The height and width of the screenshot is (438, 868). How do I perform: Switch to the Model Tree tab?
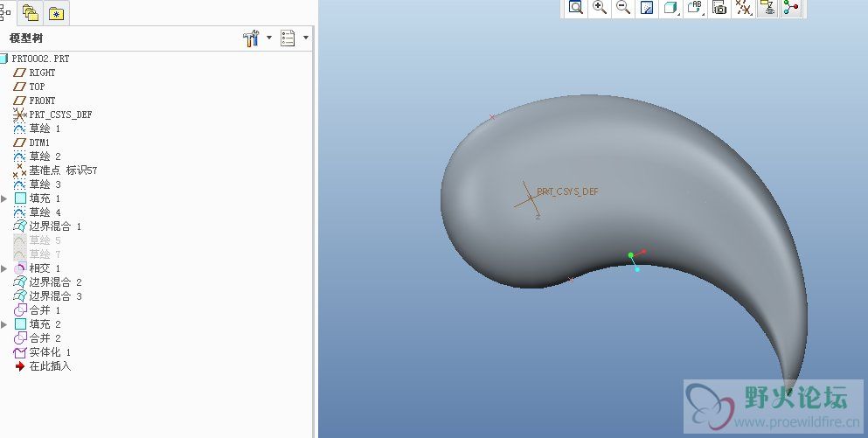pyautogui.click(x=5, y=11)
